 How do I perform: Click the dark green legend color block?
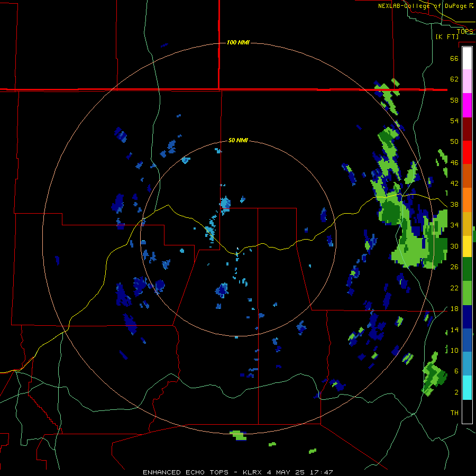[x=467, y=269]
